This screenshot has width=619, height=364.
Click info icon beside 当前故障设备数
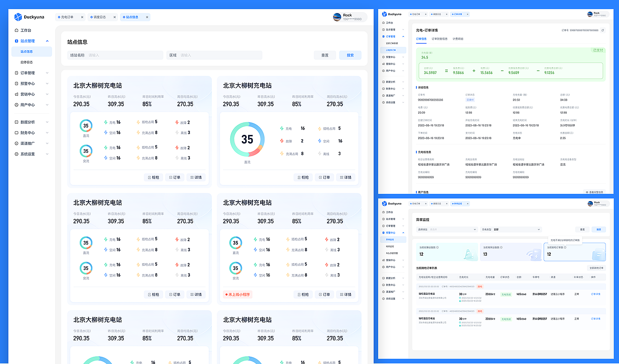(x=438, y=247)
